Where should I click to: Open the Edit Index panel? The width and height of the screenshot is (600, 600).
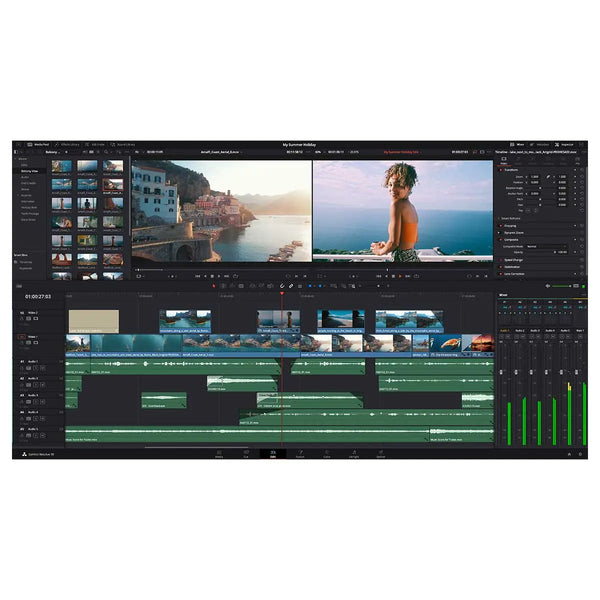(x=95, y=145)
